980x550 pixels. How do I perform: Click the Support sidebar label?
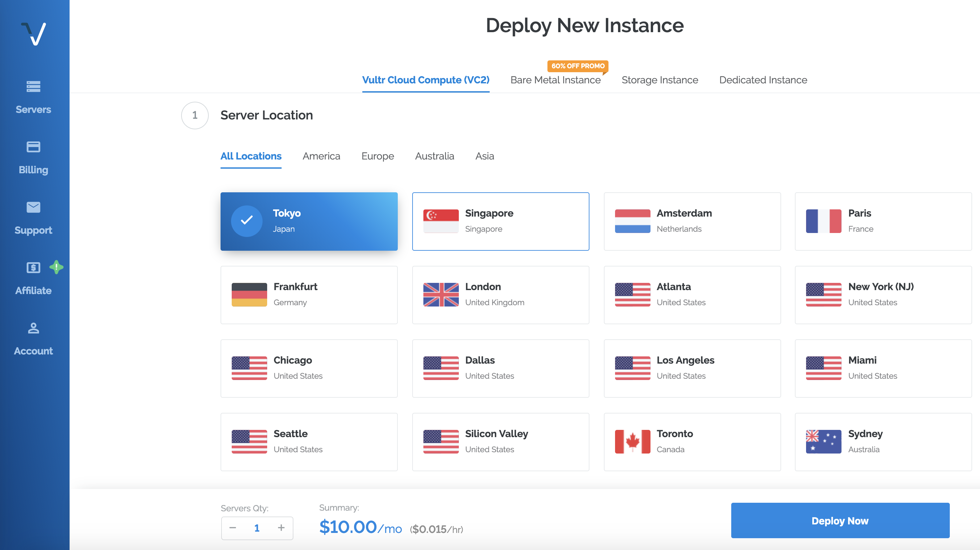[x=33, y=230]
